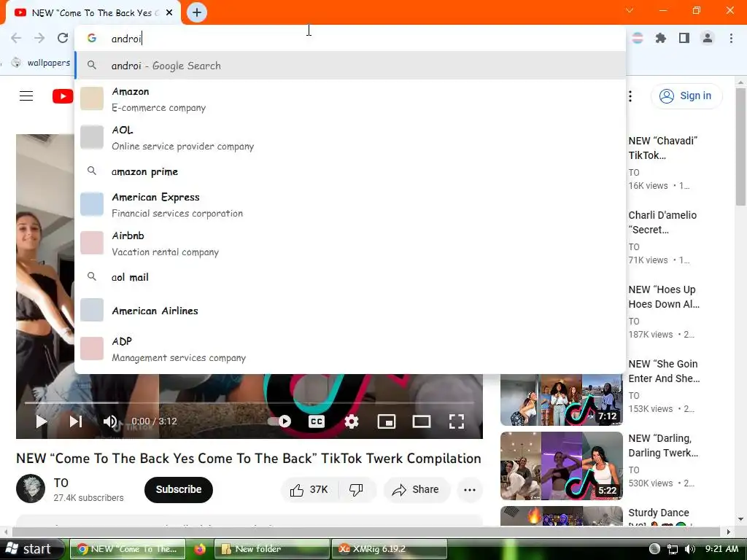747x560 pixels.
Task: Click the tab search chevron in title bar
Action: (x=630, y=10)
